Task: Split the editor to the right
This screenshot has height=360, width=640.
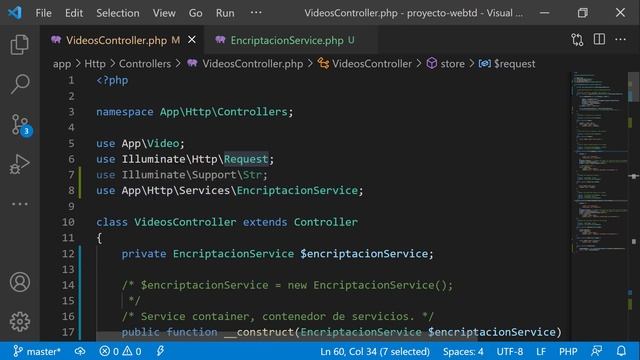Action: pos(599,40)
